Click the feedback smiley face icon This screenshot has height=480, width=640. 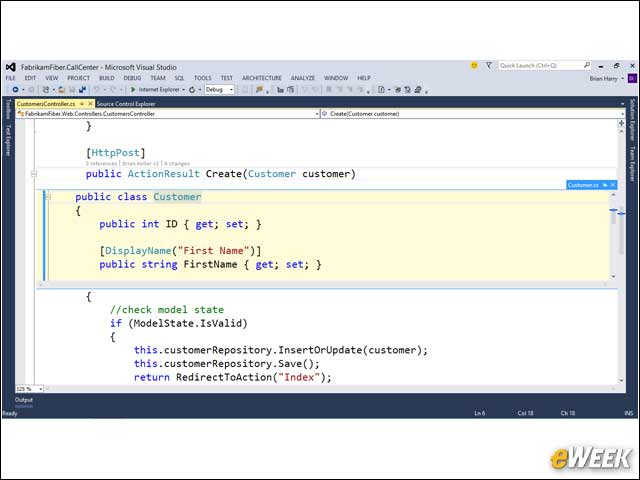[474, 65]
